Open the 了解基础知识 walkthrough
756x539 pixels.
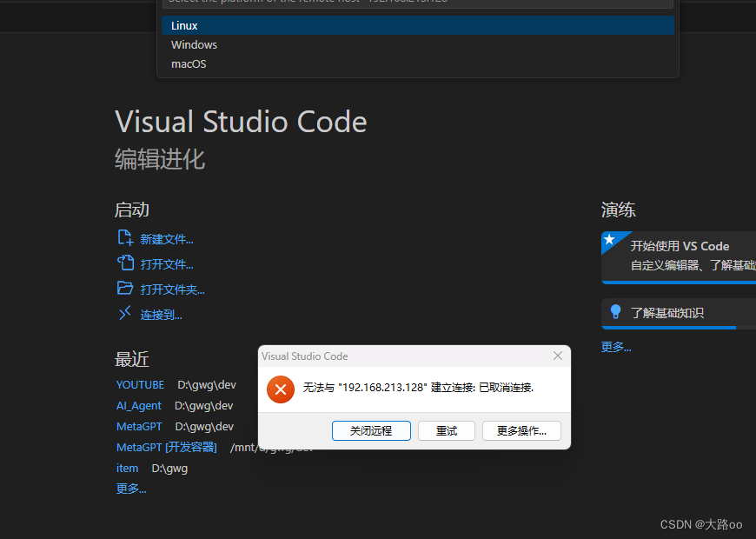coord(679,313)
